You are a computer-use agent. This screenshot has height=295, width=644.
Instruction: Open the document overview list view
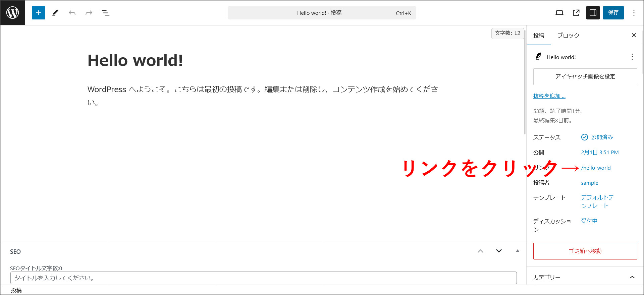pyautogui.click(x=106, y=13)
